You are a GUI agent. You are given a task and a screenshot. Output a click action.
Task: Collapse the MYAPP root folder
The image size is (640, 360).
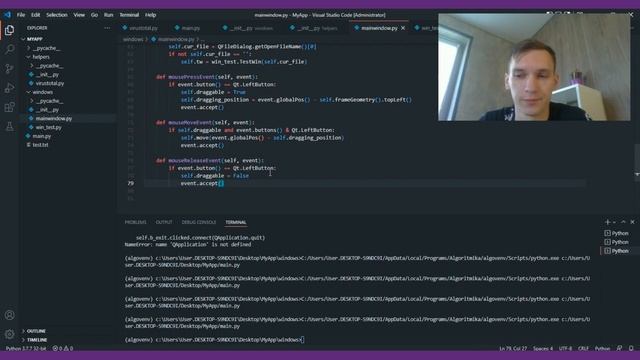[33, 39]
